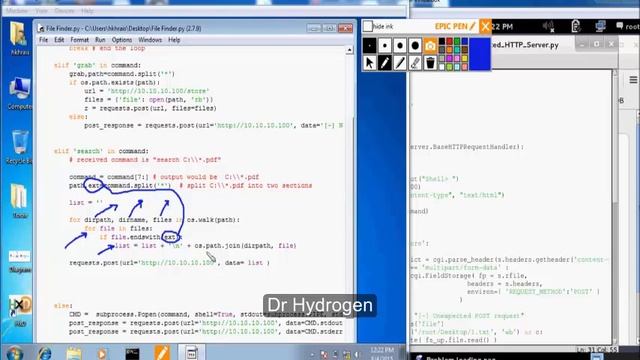Image resolution: width=640 pixels, height=360 pixels.
Task: Take a screenshot with the orange camera button
Action: (x=430, y=46)
